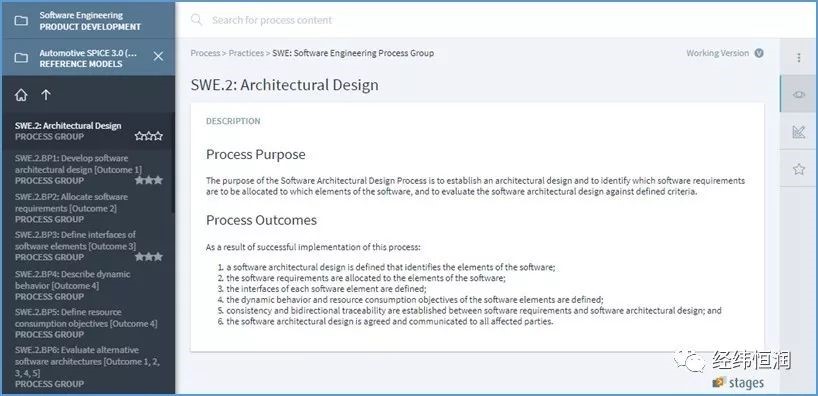Go up one level with arrow icon

(46, 95)
